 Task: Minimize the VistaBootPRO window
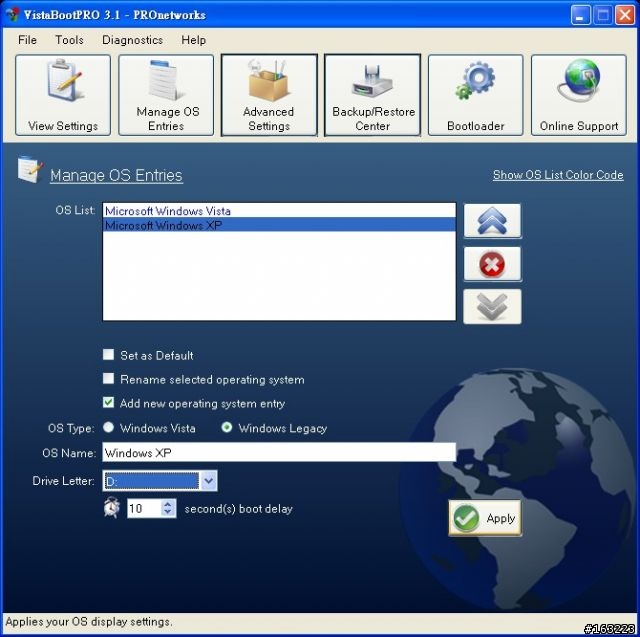tap(580, 15)
